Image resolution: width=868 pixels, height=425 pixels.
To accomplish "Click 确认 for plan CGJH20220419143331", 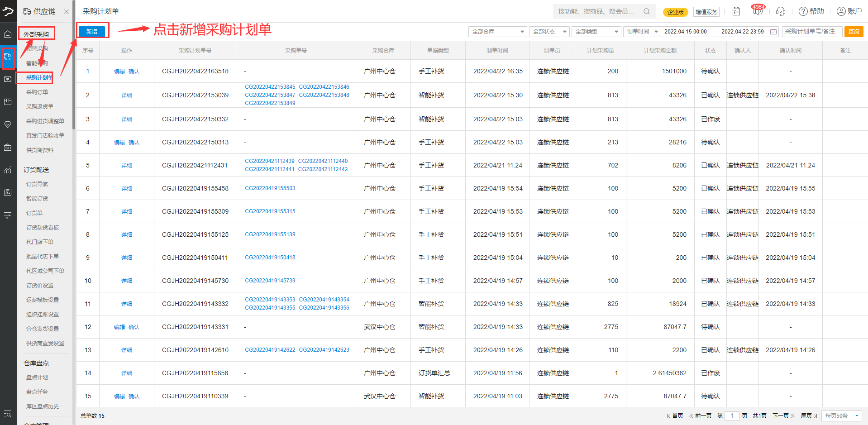I will [134, 327].
